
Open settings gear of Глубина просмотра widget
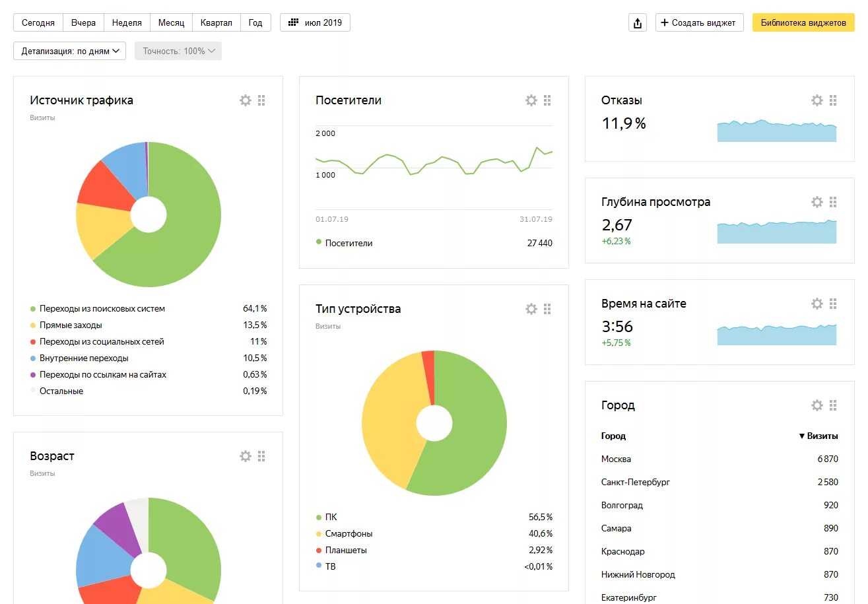click(817, 202)
